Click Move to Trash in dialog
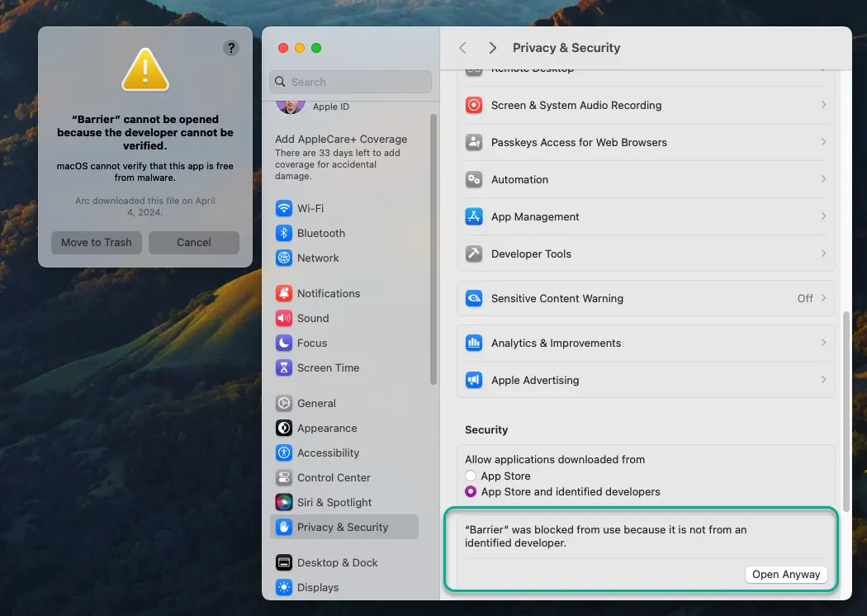 tap(97, 242)
